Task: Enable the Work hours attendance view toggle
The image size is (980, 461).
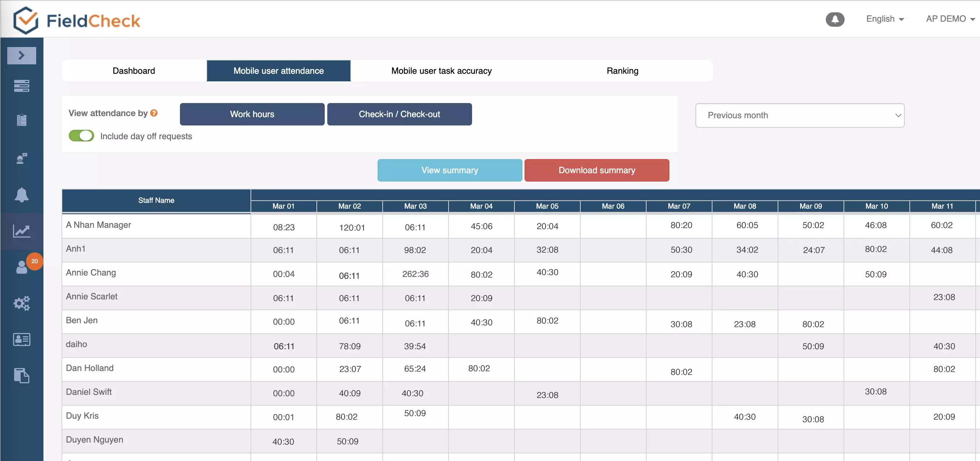Action: click(x=252, y=114)
